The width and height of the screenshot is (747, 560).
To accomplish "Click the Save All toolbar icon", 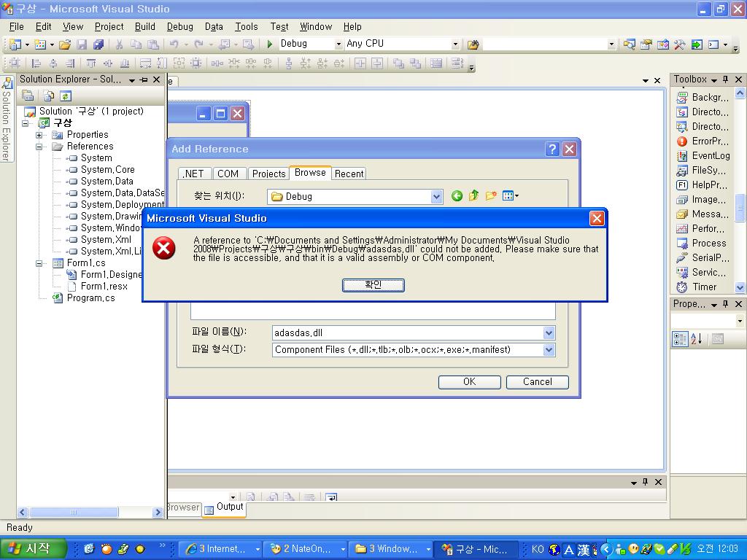I will click(x=98, y=44).
